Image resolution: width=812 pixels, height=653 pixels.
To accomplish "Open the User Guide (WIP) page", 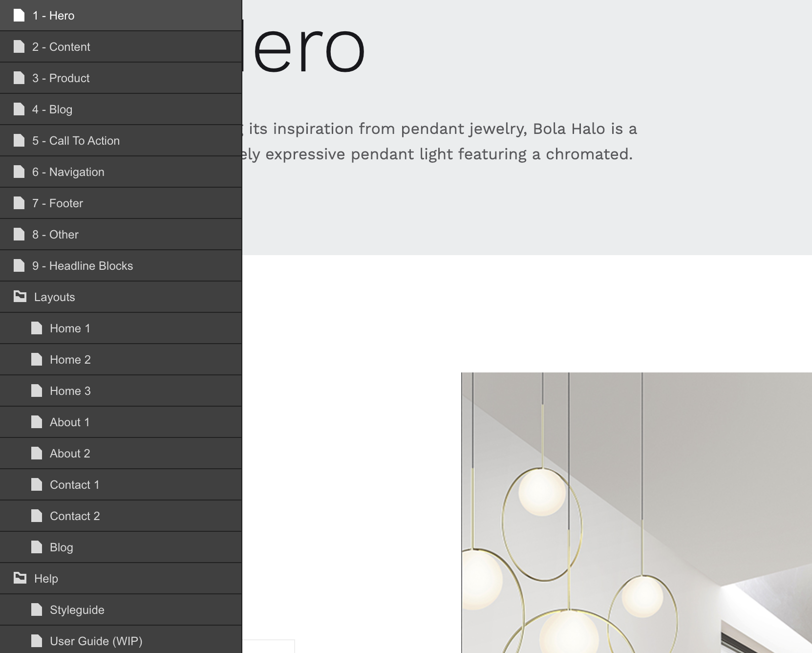I will click(x=96, y=641).
